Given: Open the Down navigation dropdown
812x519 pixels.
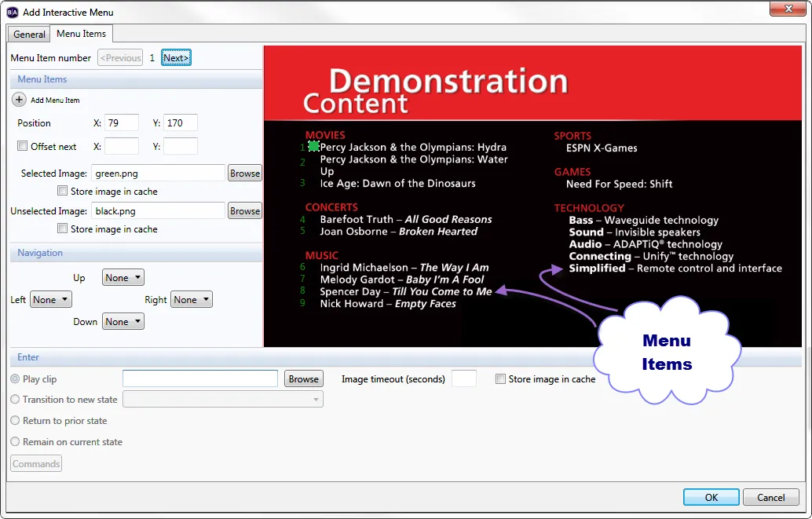Looking at the screenshot, I should tap(123, 322).
